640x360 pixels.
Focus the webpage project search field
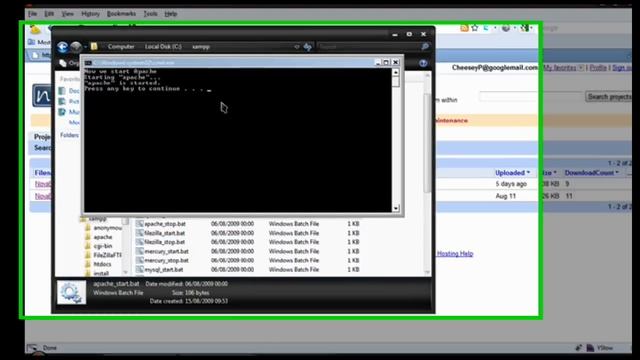(531, 97)
